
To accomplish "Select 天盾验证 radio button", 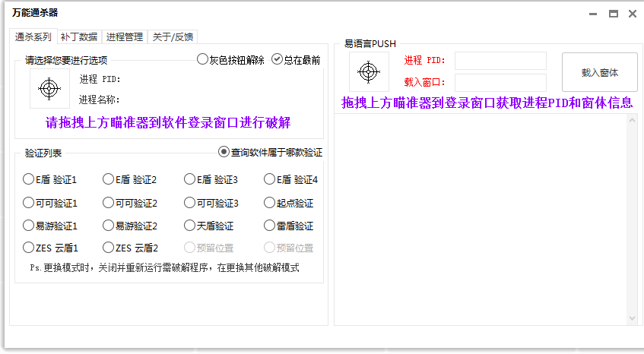I will click(208, 226).
